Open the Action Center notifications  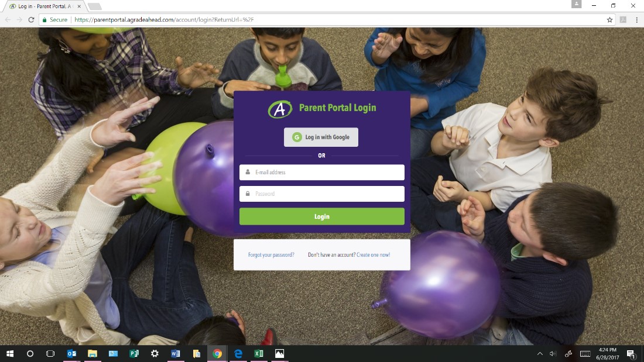[x=631, y=354]
